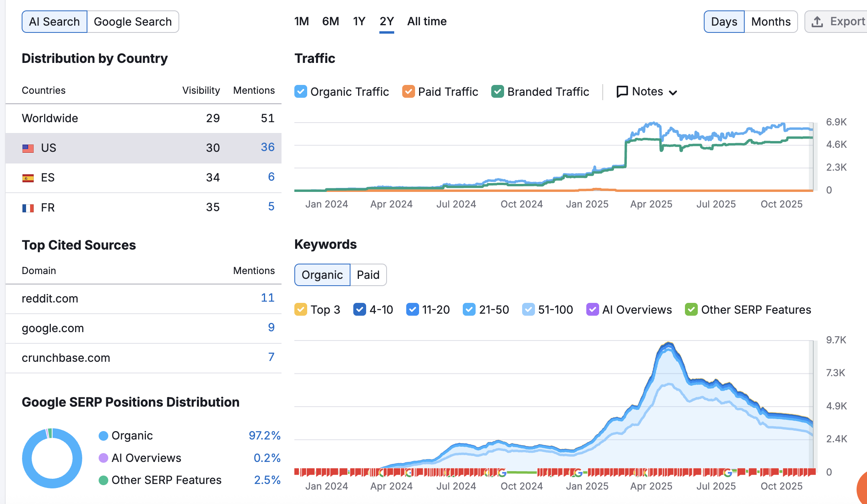Toggle the Paid Traffic checkbox

tap(408, 92)
